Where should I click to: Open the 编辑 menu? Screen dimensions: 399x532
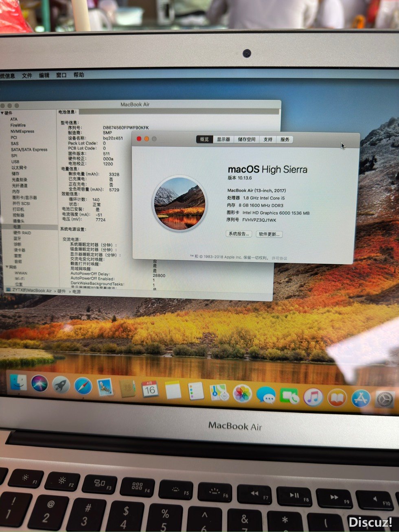[x=44, y=75]
